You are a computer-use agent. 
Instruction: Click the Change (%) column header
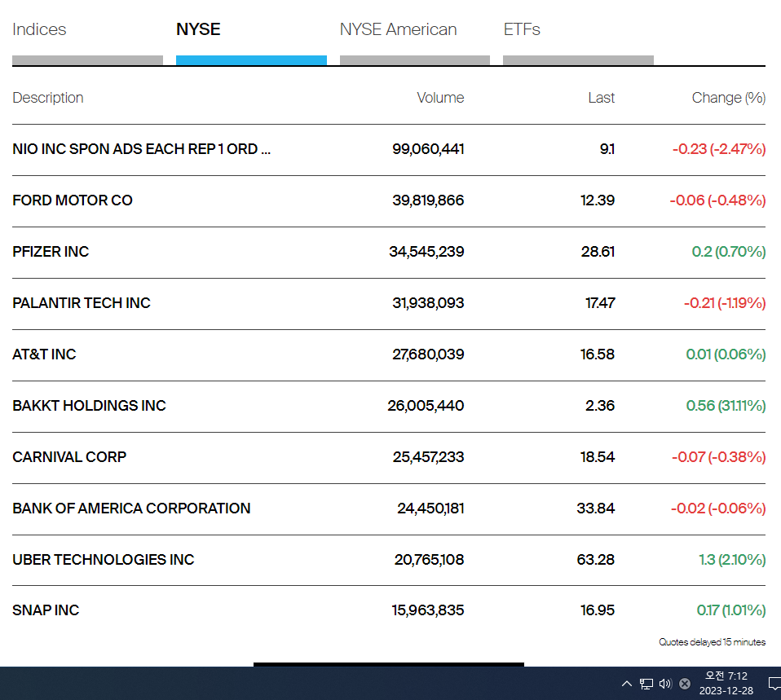pyautogui.click(x=729, y=98)
